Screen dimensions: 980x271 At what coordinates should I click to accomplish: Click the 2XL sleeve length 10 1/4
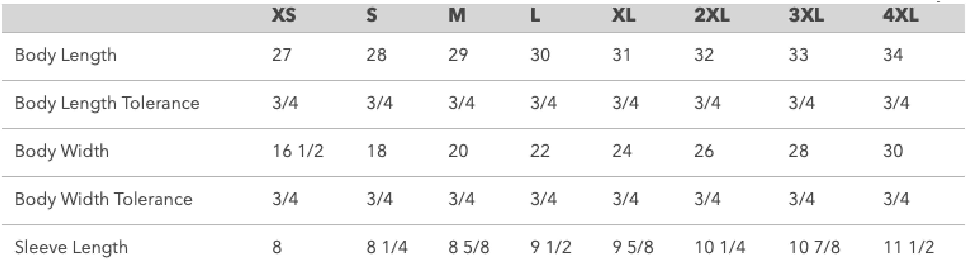(x=720, y=247)
